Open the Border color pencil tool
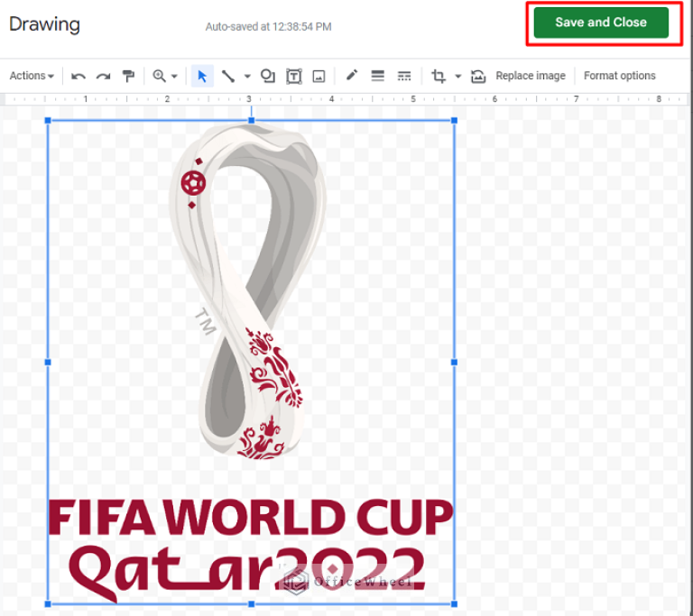This screenshot has width=693, height=616. pos(352,76)
